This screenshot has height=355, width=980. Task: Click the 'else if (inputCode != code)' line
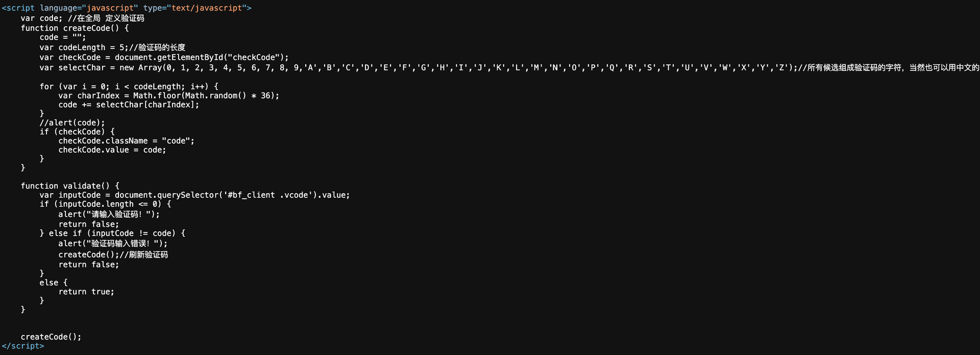tap(112, 233)
